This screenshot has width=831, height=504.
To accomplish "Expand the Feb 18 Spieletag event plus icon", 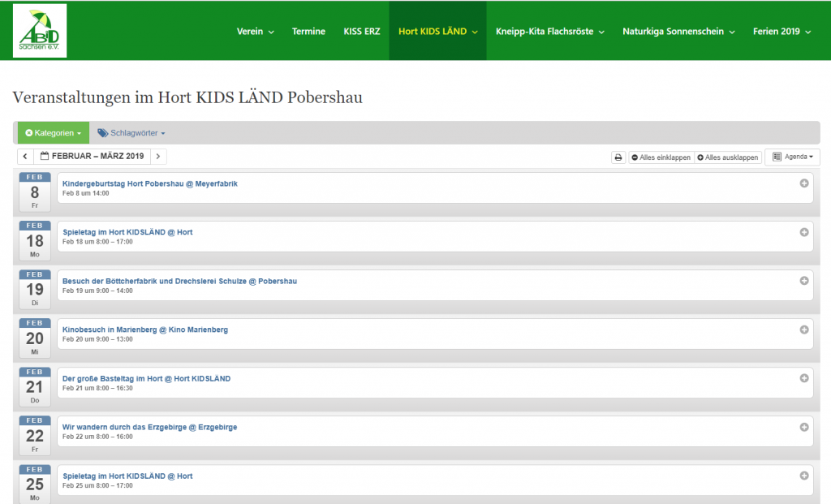I will (x=804, y=232).
